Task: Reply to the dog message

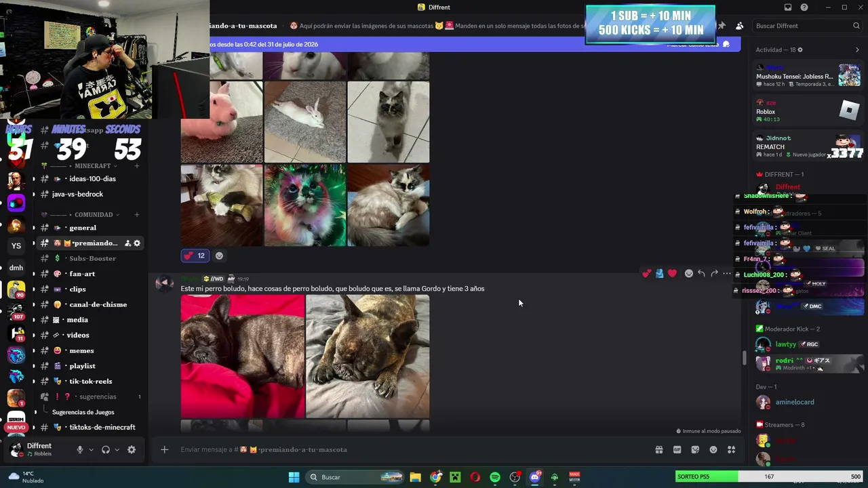Action: tap(701, 273)
